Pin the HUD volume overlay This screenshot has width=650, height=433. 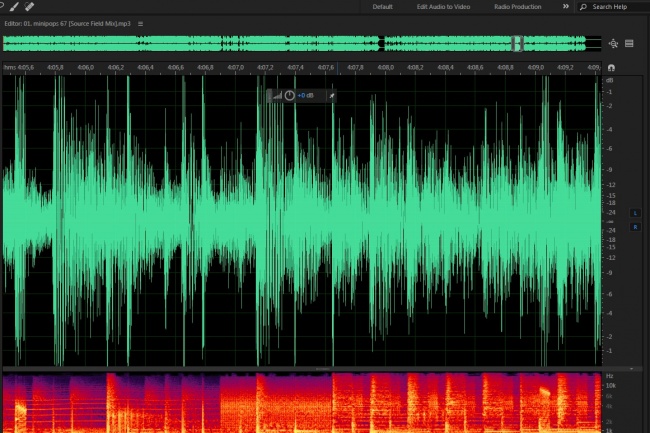click(332, 96)
